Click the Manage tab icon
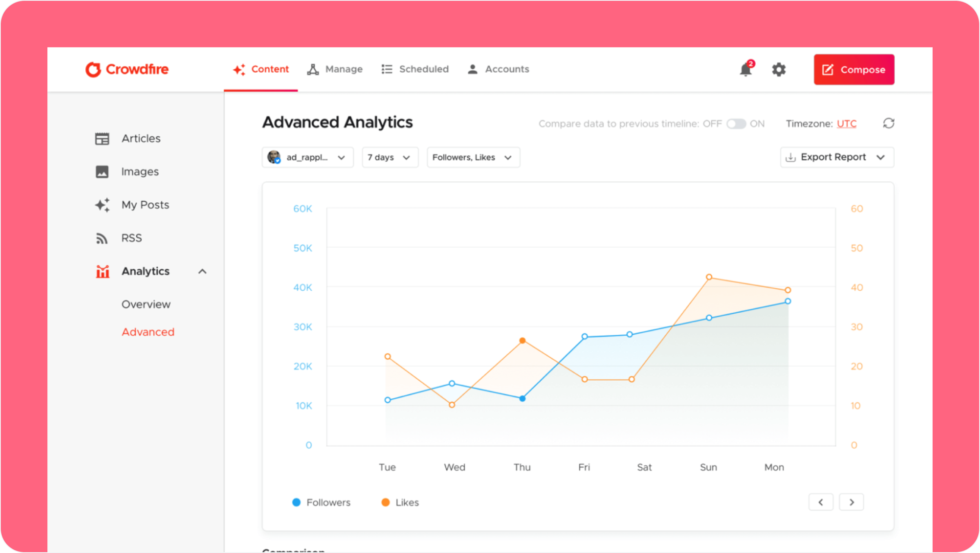Image resolution: width=980 pixels, height=553 pixels. (313, 69)
